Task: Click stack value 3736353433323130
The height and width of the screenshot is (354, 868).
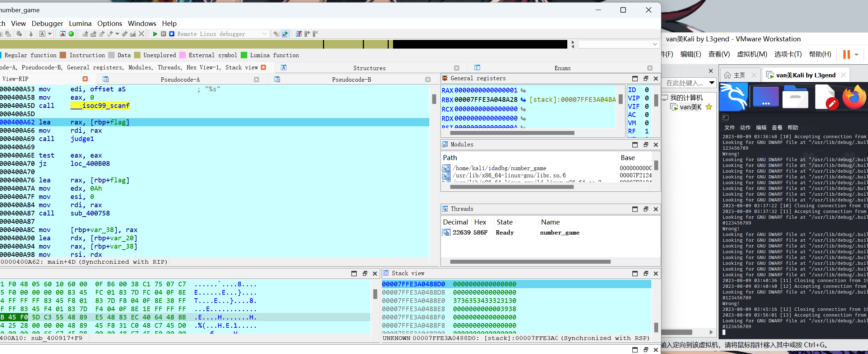Action: [485, 301]
